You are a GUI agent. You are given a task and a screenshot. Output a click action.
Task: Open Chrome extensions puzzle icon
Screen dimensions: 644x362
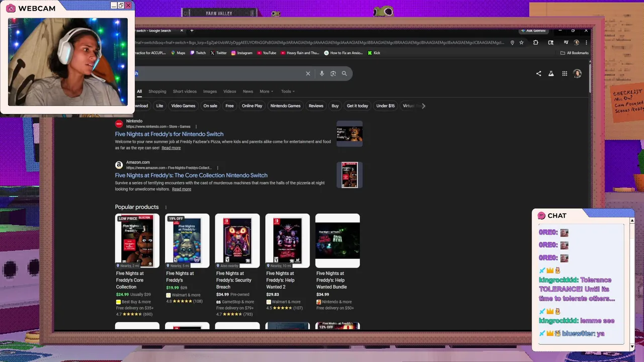point(536,43)
